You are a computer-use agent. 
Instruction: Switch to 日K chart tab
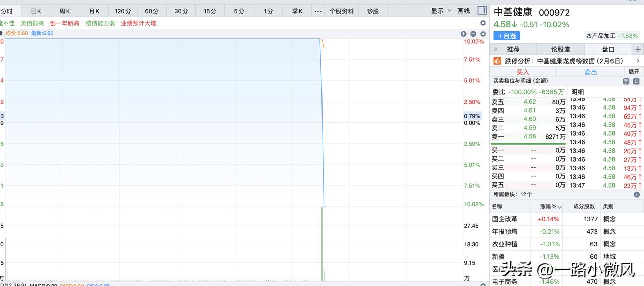point(36,11)
